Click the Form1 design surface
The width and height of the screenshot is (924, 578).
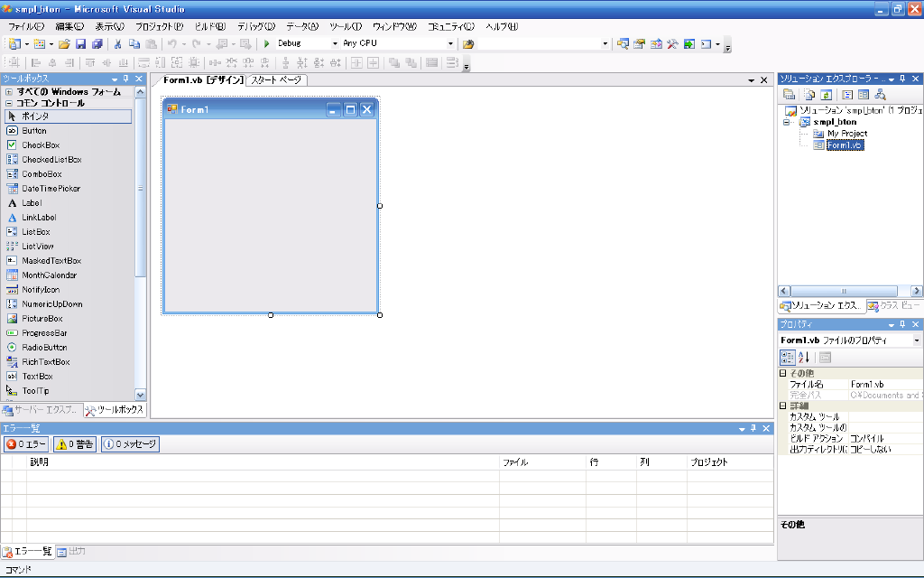[x=271, y=215]
